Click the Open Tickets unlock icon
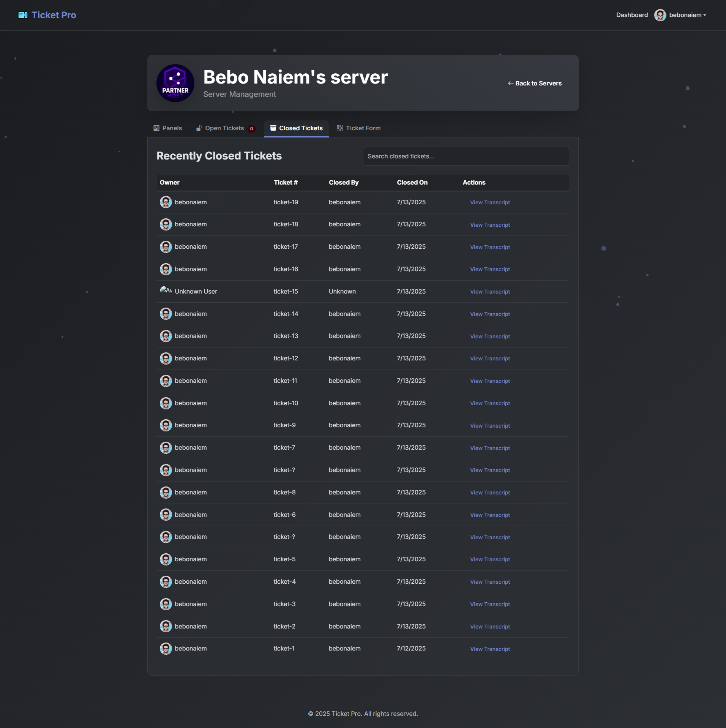Viewport: 726px width, 728px height. [x=199, y=128]
